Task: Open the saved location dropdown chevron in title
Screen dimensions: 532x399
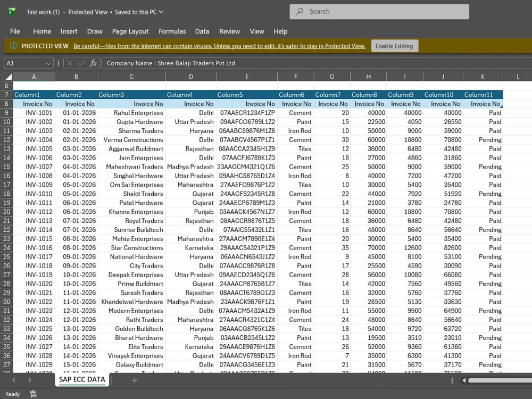Action: click(161, 12)
